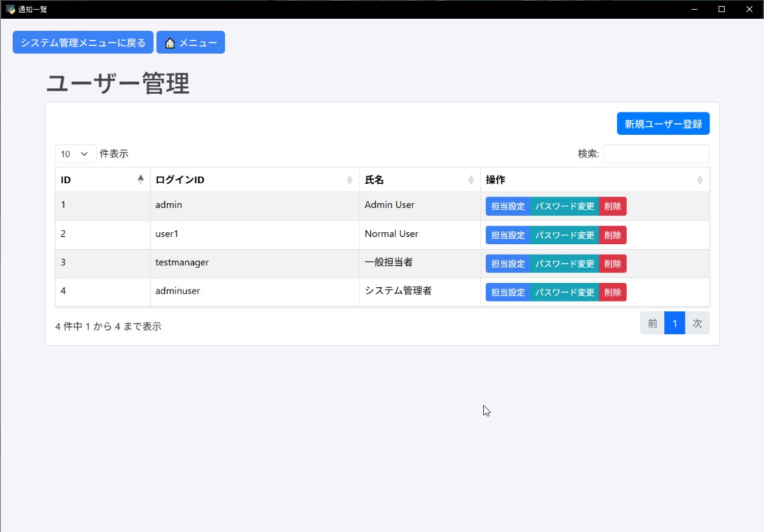The width and height of the screenshot is (764, 532).
Task: Click 削除 on the Admin User row
Action: (613, 206)
